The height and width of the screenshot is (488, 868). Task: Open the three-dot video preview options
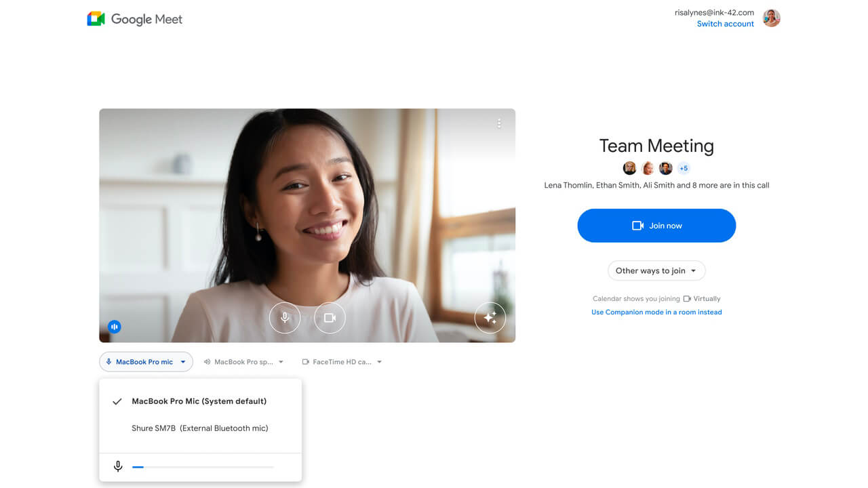tap(499, 123)
